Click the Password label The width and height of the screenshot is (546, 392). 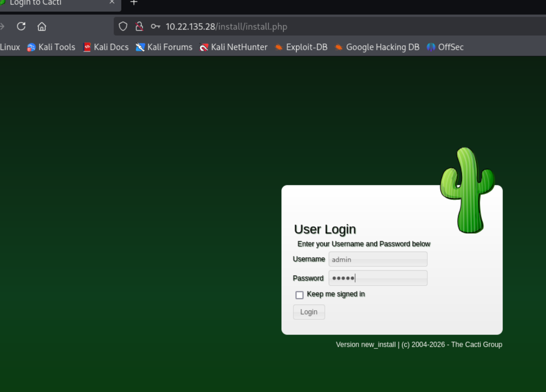point(308,278)
